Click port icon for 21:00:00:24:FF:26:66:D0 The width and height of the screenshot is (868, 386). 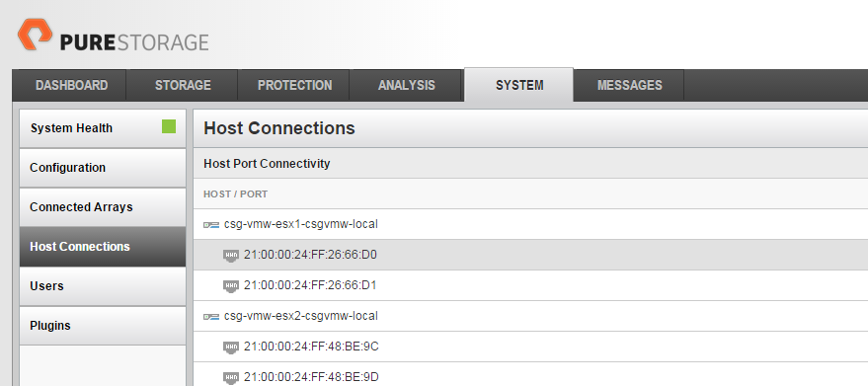pos(231,256)
